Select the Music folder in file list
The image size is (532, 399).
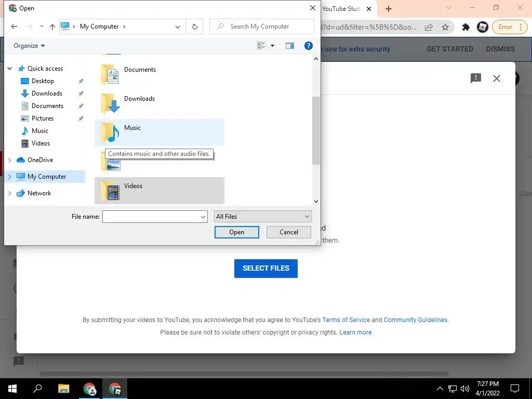pyautogui.click(x=159, y=132)
